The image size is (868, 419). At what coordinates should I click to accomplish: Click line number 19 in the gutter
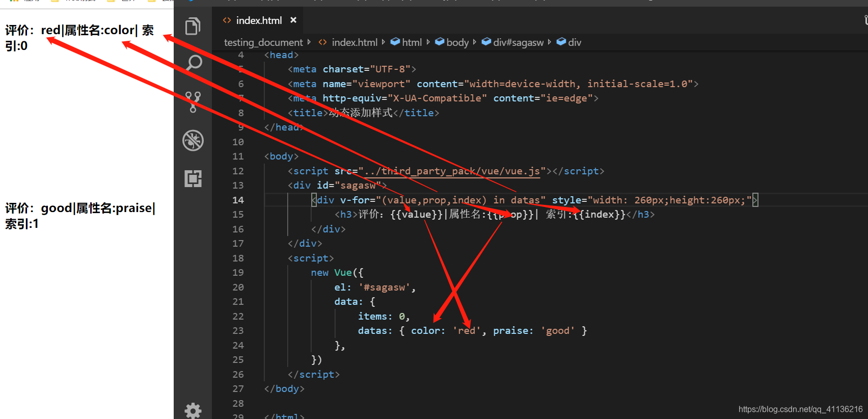[238, 272]
